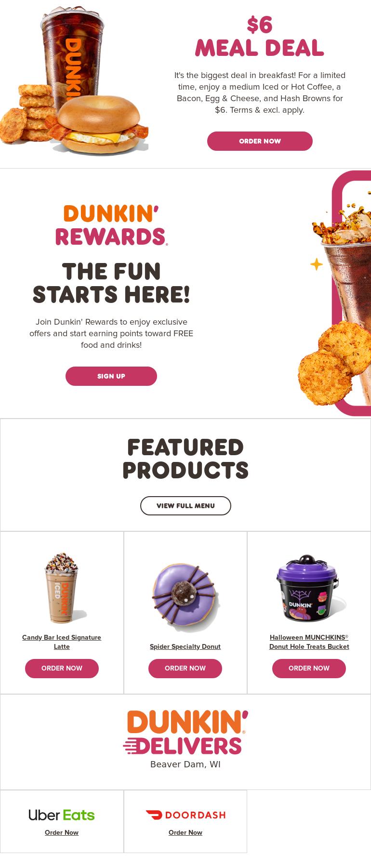Sign up for Dunkin' Rewards
371x868 pixels.
click(111, 376)
